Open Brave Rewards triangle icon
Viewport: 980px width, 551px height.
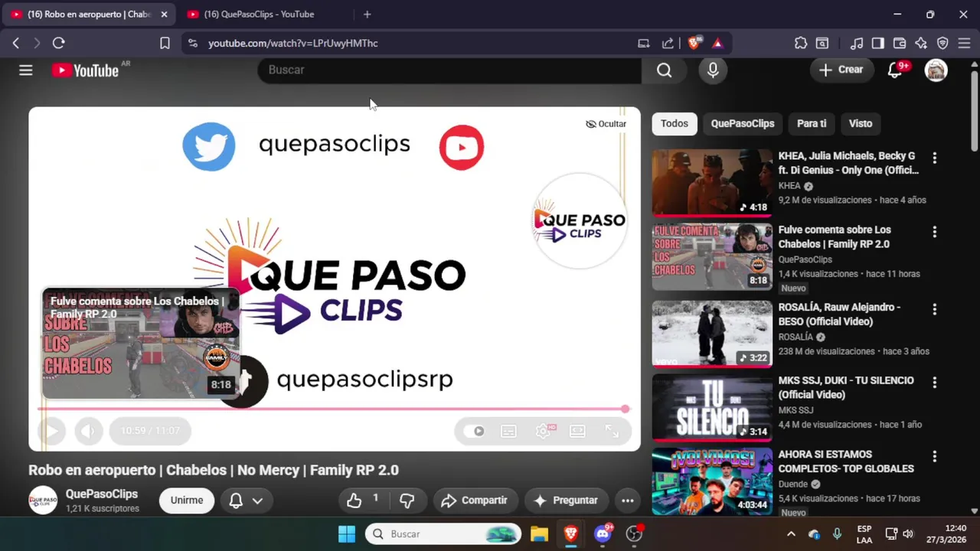pos(717,44)
